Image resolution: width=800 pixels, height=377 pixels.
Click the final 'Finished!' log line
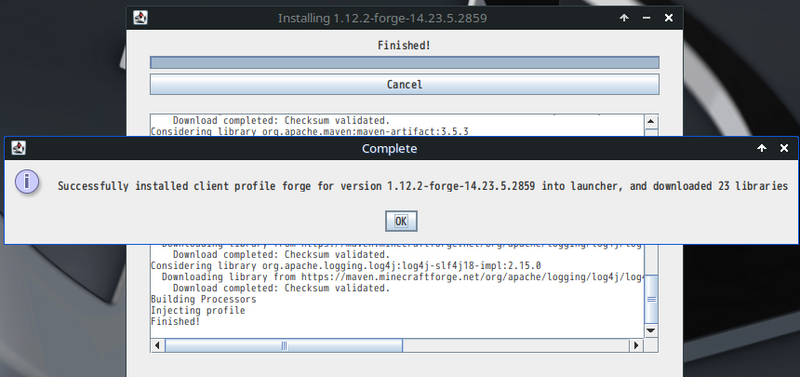pos(176,321)
